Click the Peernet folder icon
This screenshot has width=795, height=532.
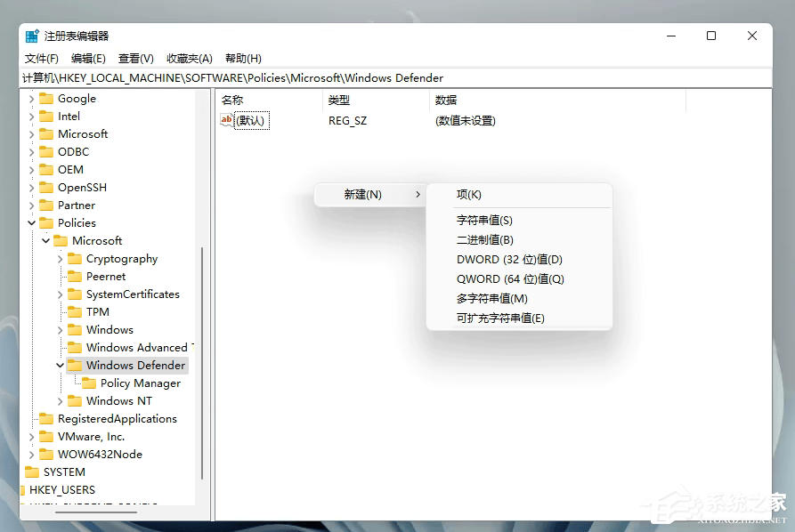pyautogui.click(x=75, y=276)
